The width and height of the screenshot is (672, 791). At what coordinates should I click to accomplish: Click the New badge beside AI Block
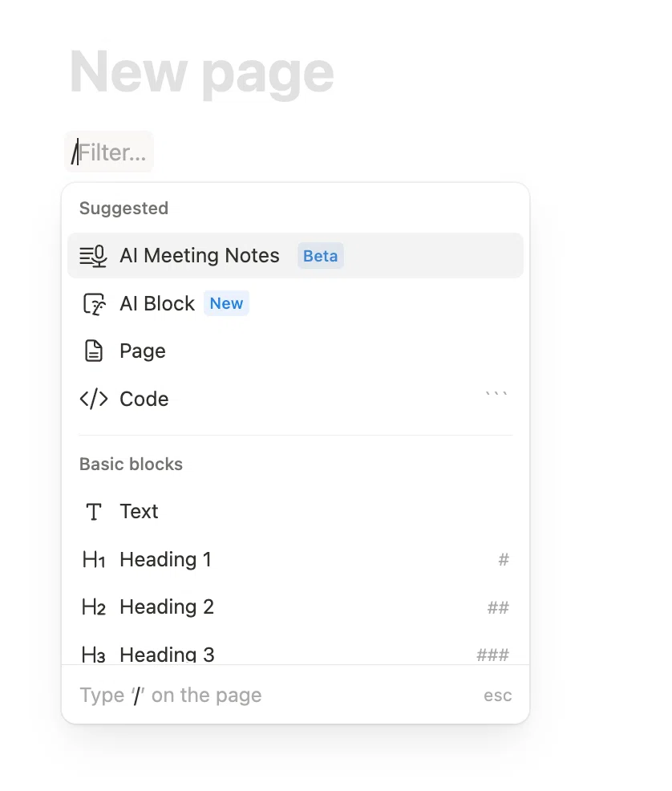tap(226, 303)
